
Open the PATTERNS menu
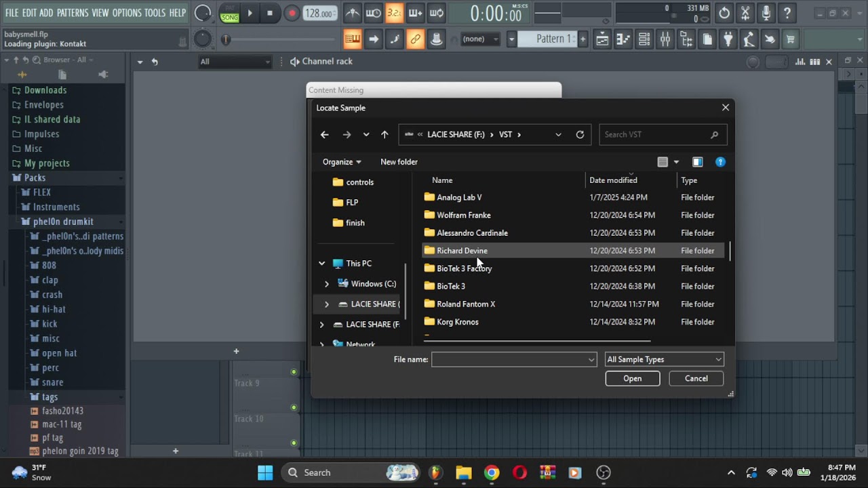tap(73, 13)
